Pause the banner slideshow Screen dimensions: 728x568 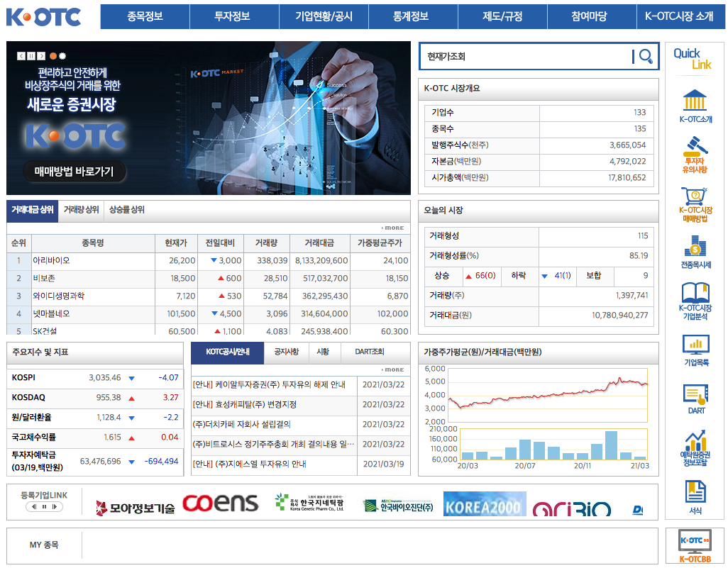coord(31,56)
